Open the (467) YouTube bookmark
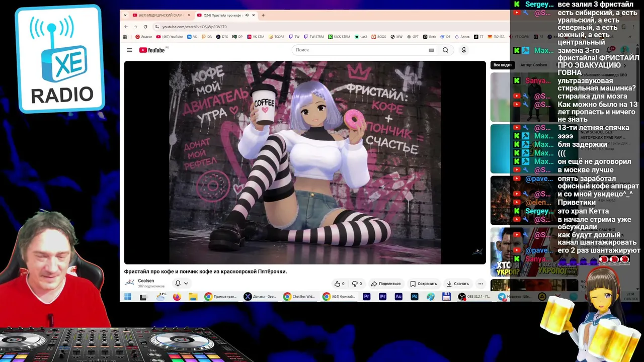The width and height of the screenshot is (644, 362). coord(170,37)
